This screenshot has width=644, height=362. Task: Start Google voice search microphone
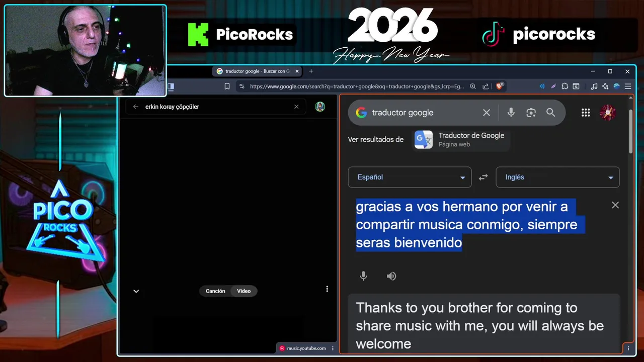click(511, 113)
